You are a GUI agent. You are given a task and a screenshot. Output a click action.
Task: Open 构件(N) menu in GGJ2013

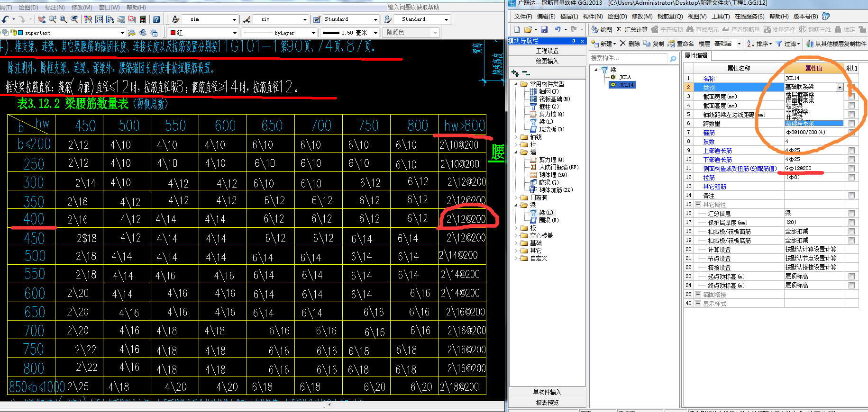tap(593, 16)
